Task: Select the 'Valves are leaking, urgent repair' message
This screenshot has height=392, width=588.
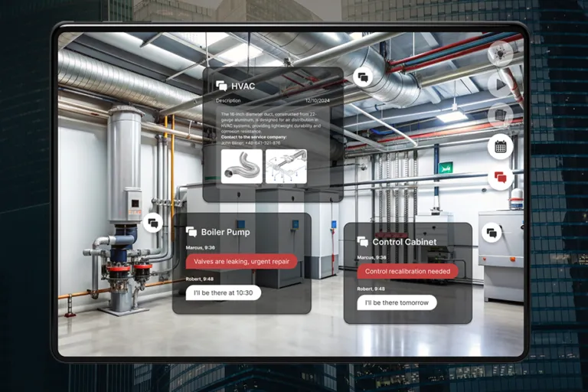Action: pyautogui.click(x=241, y=261)
